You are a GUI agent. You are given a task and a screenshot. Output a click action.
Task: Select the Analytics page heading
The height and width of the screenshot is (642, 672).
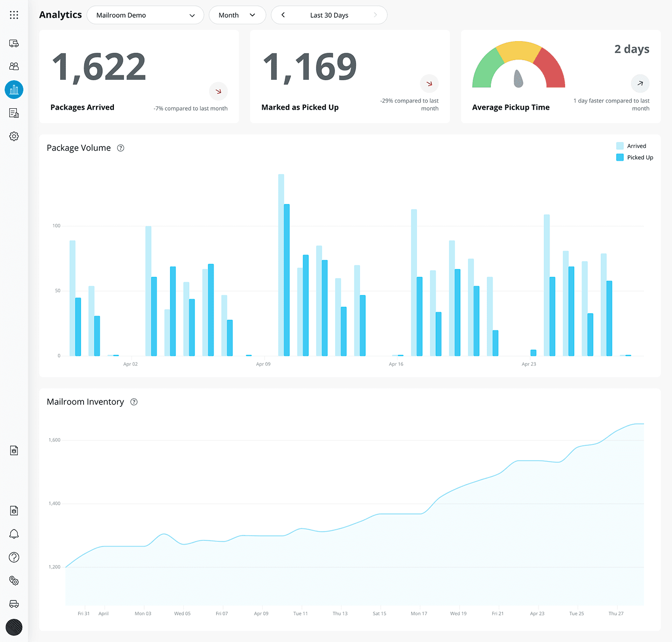click(x=60, y=14)
